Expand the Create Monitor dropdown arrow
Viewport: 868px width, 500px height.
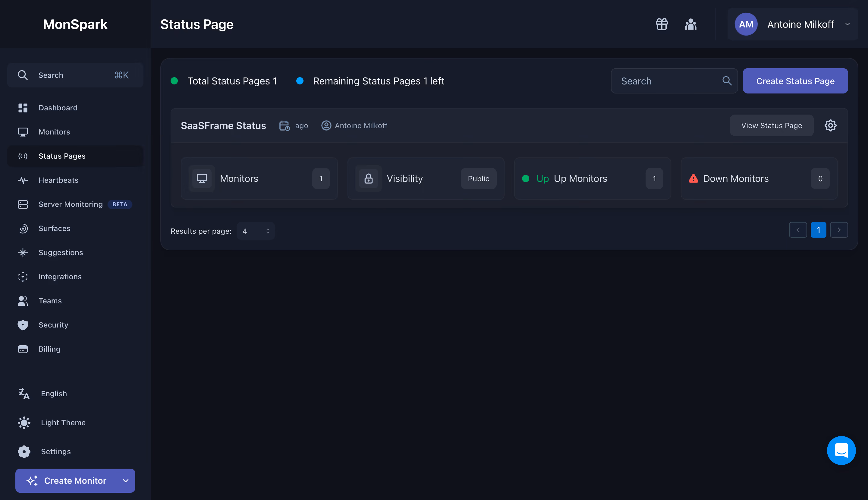pos(126,480)
